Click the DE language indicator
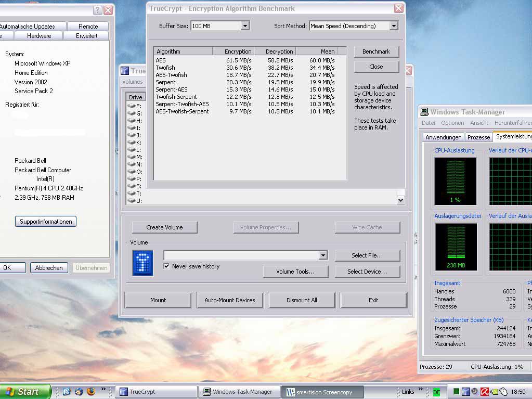Image resolution: width=532 pixels, height=399 pixels. [x=437, y=392]
